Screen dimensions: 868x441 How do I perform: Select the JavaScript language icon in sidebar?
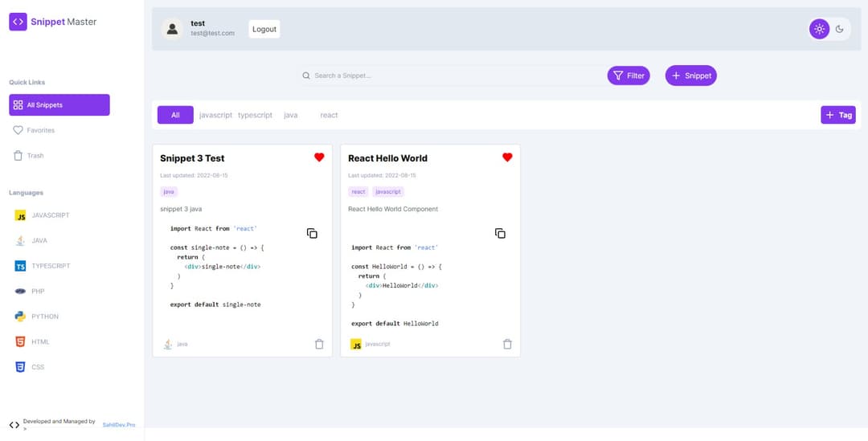pyautogui.click(x=20, y=215)
